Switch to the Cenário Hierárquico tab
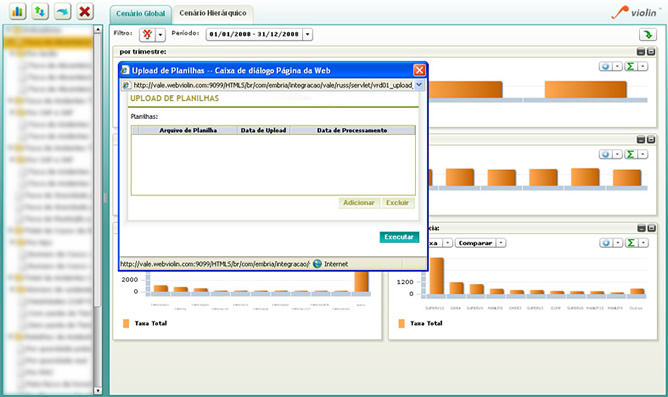 click(213, 13)
